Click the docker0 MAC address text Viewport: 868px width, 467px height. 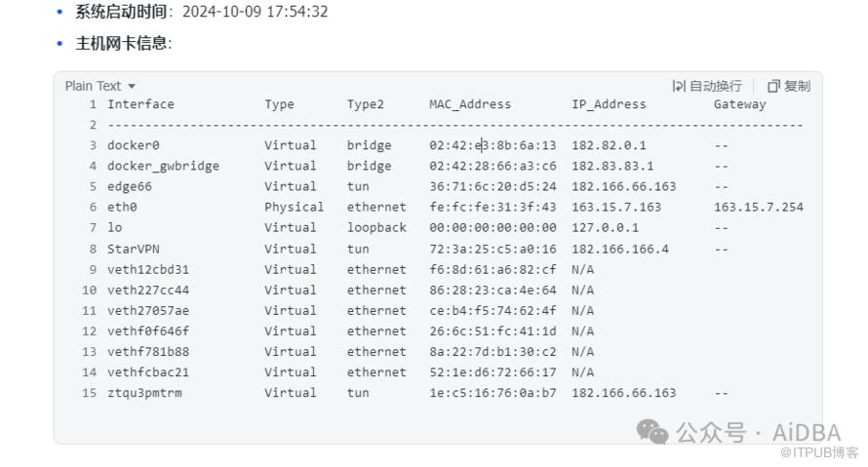(493, 145)
